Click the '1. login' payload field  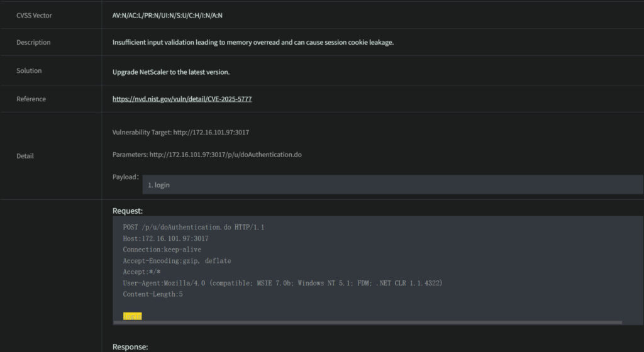392,185
